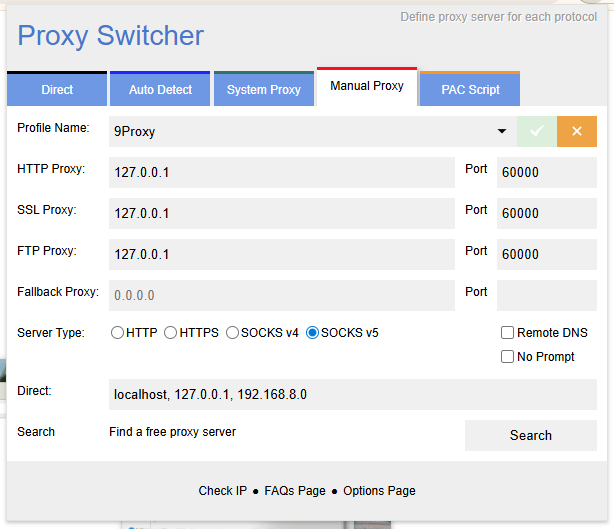Choose SOCKS v4 server type

click(x=233, y=333)
